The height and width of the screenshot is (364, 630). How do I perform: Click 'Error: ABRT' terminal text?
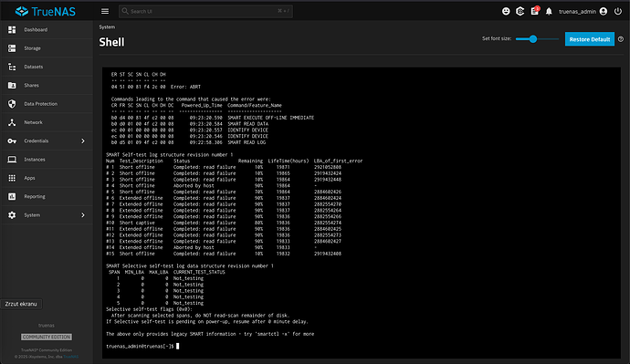coord(185,87)
